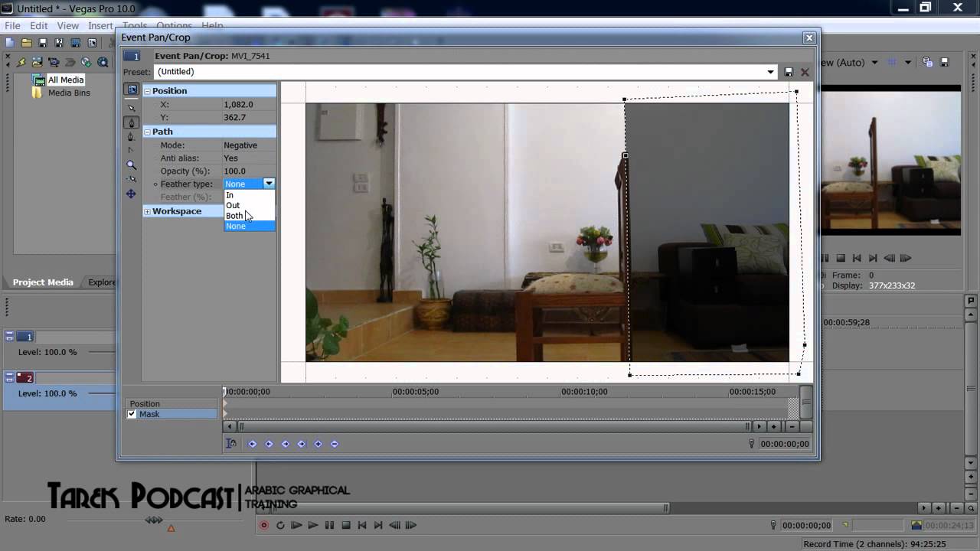Viewport: 980px width, 551px height.
Task: Toggle the Show Properties icon in Pan/Crop
Action: coord(132,90)
